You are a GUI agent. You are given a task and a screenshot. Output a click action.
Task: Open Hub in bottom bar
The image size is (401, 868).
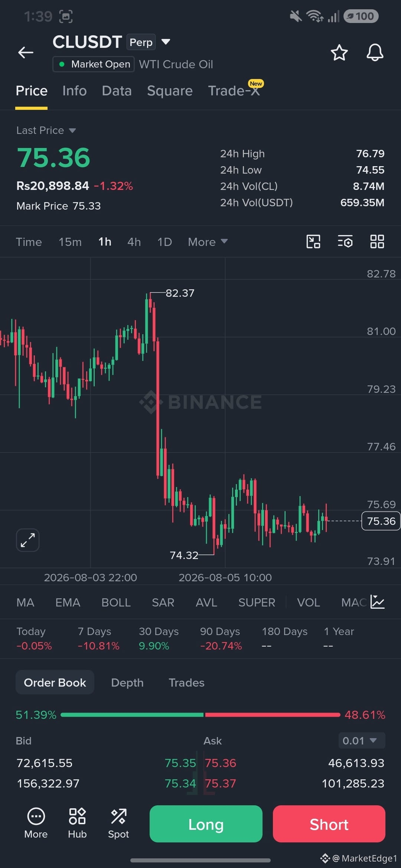click(x=77, y=823)
